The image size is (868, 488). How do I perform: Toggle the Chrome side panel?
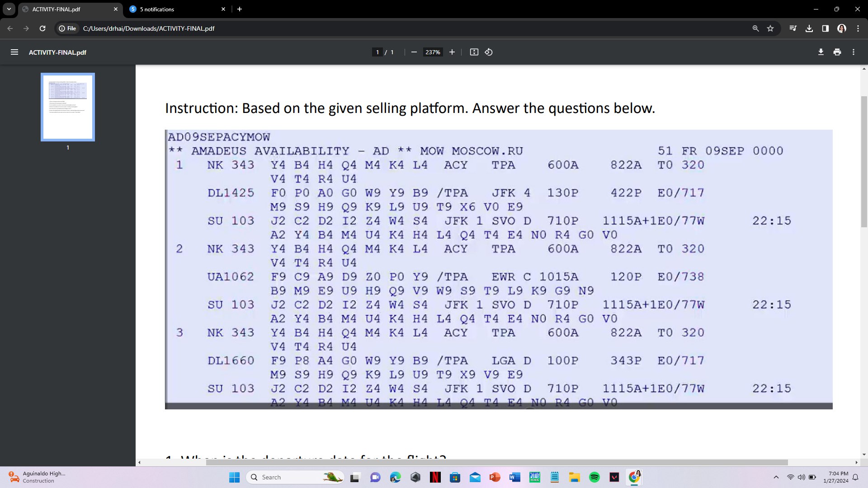click(825, 28)
